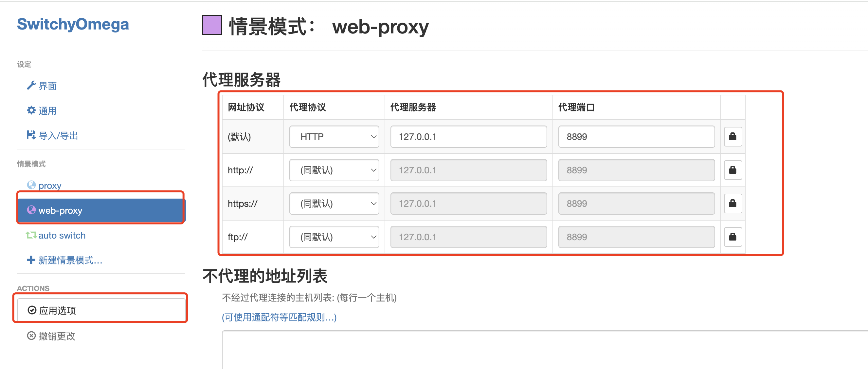Open the http:// row protocol dropdown
868x369 pixels.
[x=334, y=170]
